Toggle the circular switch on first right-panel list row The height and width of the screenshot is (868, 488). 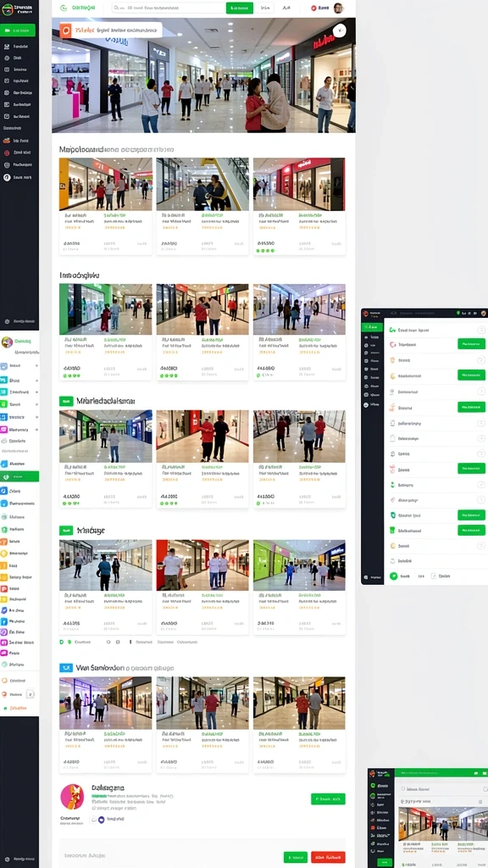click(x=481, y=330)
